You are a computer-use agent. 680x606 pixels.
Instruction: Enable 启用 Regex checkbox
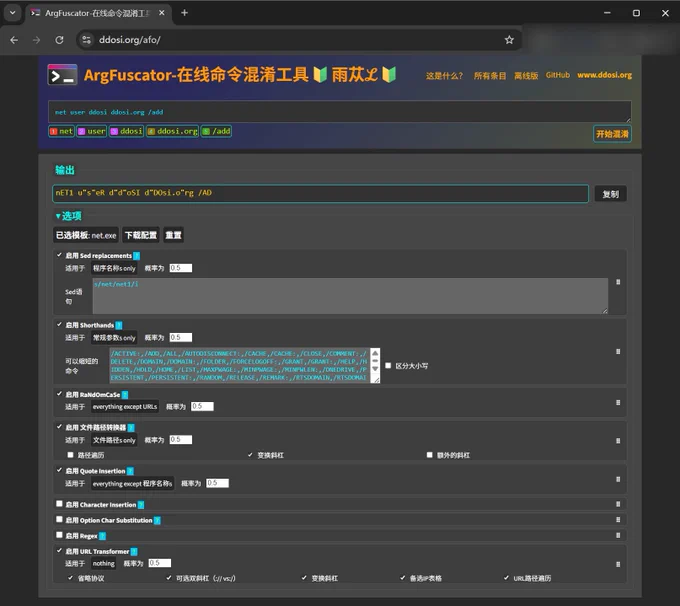[59, 535]
